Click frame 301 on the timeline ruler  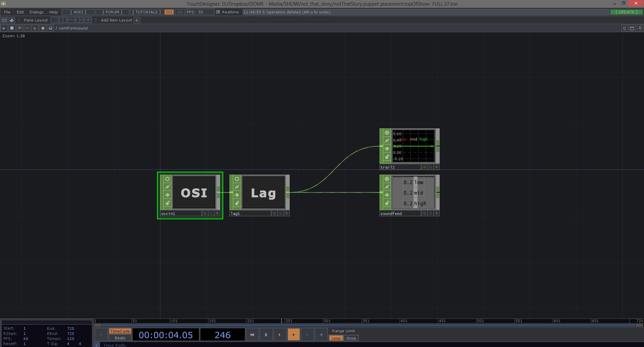(324, 321)
